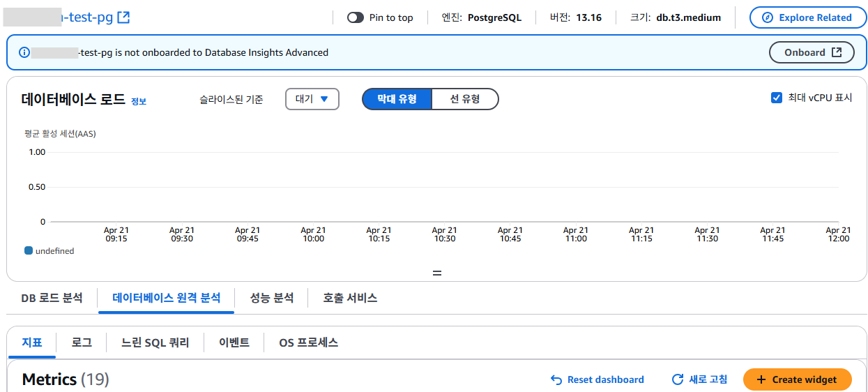Click the Apr 21 10:30 axis label

point(444,234)
